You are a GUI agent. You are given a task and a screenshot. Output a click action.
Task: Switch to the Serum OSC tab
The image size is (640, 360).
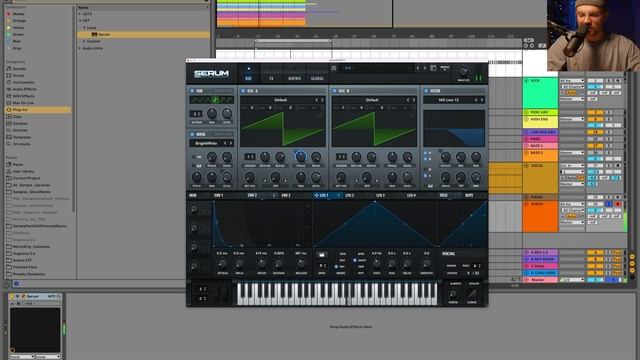(x=248, y=74)
